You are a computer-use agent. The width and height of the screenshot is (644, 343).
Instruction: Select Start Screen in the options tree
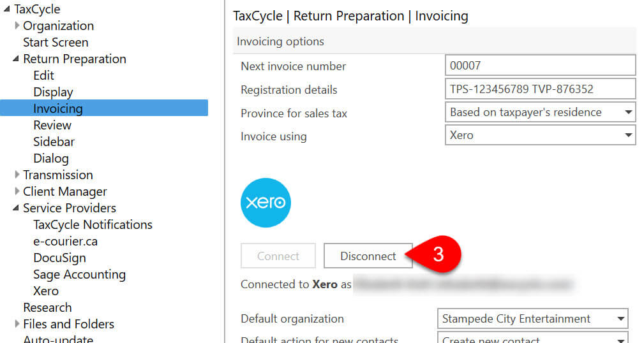(x=56, y=43)
